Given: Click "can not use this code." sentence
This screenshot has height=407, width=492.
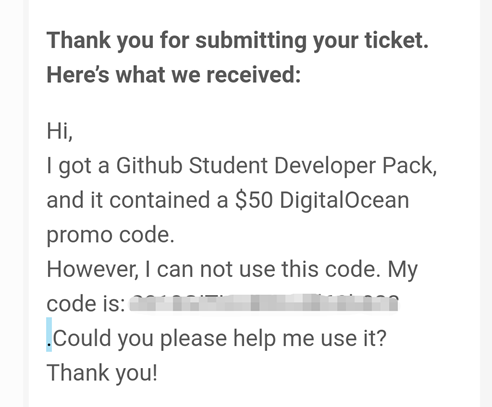Looking at the screenshot, I should [x=269, y=269].
